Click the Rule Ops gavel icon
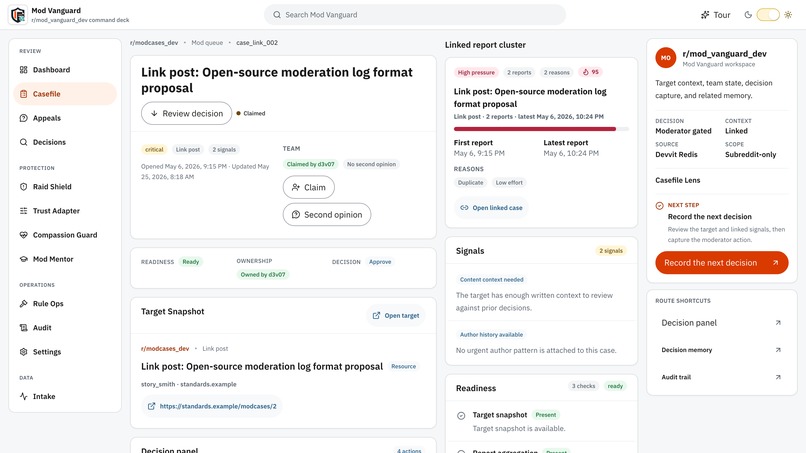The width and height of the screenshot is (806, 453). click(24, 303)
